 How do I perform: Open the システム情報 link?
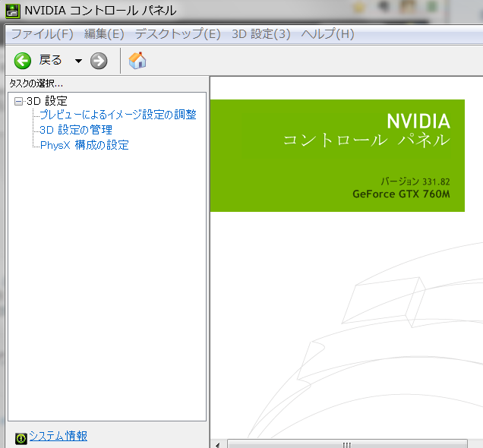pyautogui.click(x=58, y=436)
